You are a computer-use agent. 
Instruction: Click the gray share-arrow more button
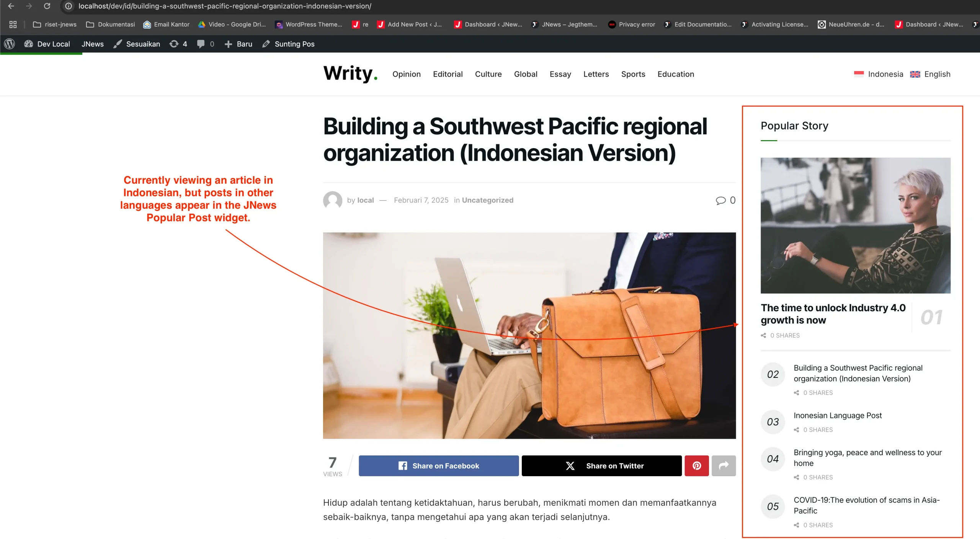[724, 465]
